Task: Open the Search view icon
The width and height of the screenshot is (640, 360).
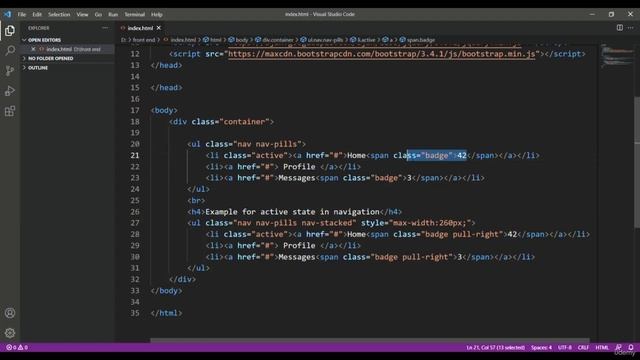Action: pos(10,51)
